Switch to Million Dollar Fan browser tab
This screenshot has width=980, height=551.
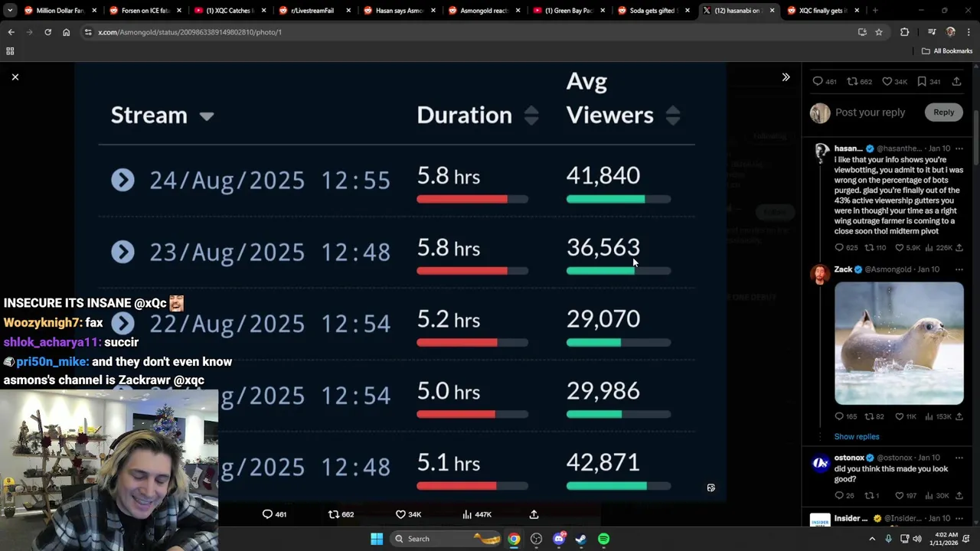pyautogui.click(x=60, y=11)
